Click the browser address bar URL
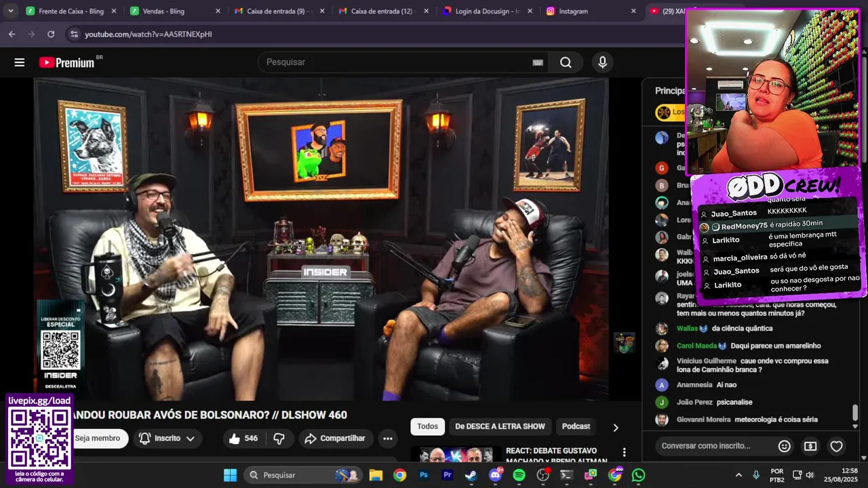Image resolution: width=868 pixels, height=488 pixels. point(149,34)
